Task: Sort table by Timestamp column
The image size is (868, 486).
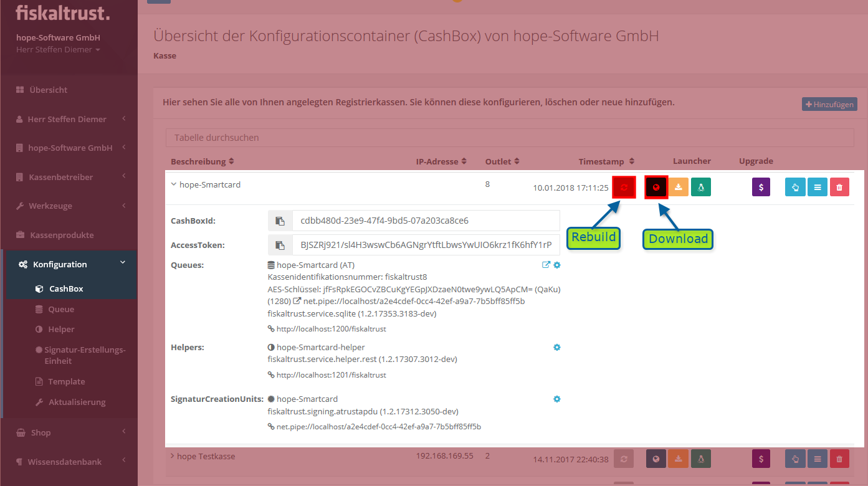Action: click(x=606, y=161)
